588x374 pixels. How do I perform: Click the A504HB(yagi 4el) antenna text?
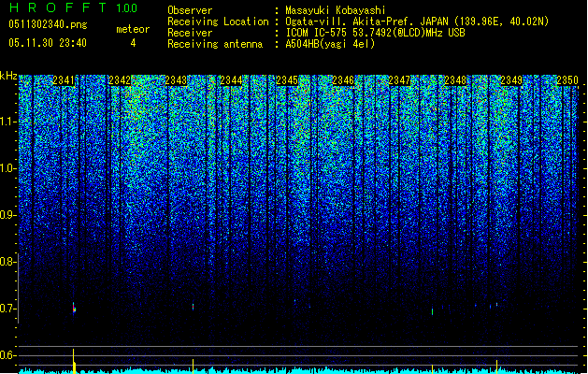(330, 44)
